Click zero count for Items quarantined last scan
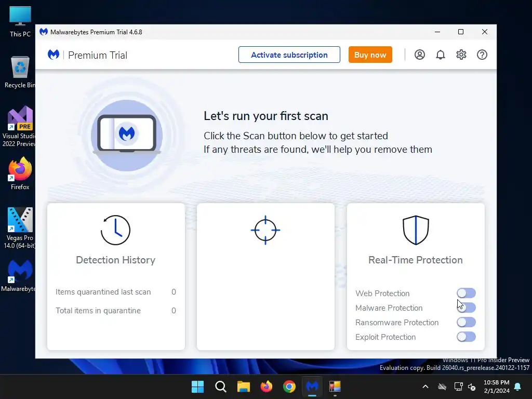Image resolution: width=532 pixels, height=399 pixels. pyautogui.click(x=174, y=292)
